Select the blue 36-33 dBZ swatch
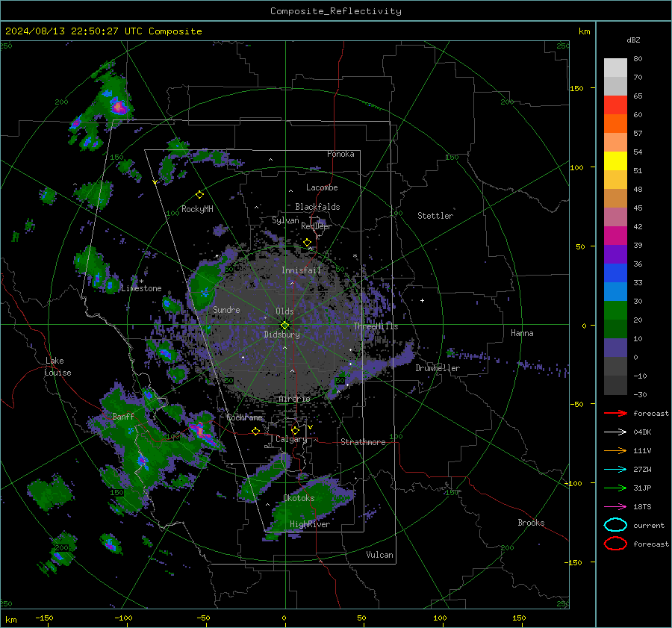 [615, 273]
